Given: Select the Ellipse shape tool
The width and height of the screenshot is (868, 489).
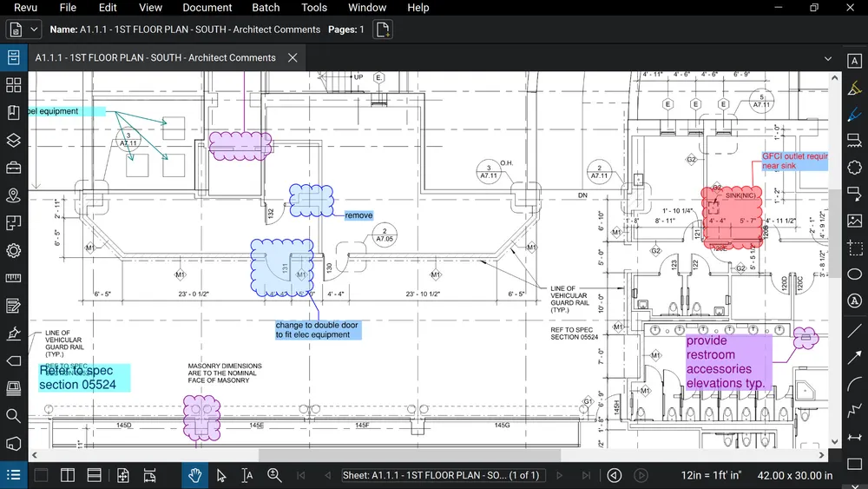Looking at the screenshot, I should coord(854,274).
